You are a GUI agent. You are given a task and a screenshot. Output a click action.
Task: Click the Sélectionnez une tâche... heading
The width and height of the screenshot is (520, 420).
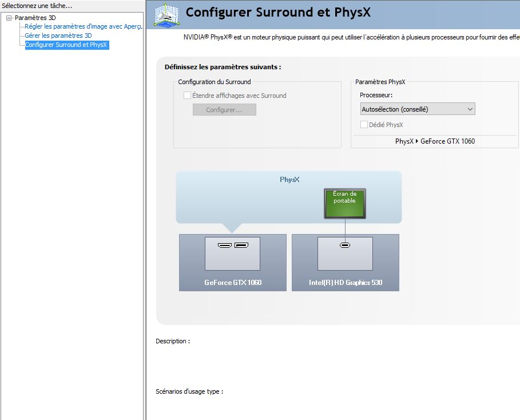pos(37,6)
